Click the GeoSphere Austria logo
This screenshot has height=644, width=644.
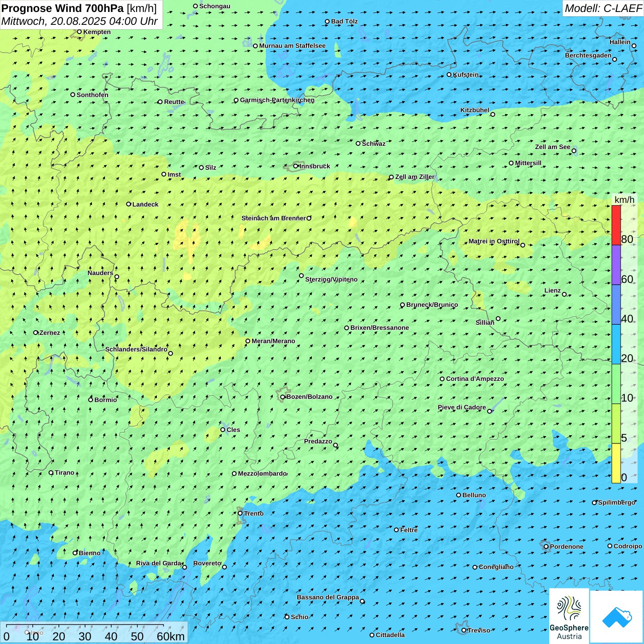click(569, 615)
